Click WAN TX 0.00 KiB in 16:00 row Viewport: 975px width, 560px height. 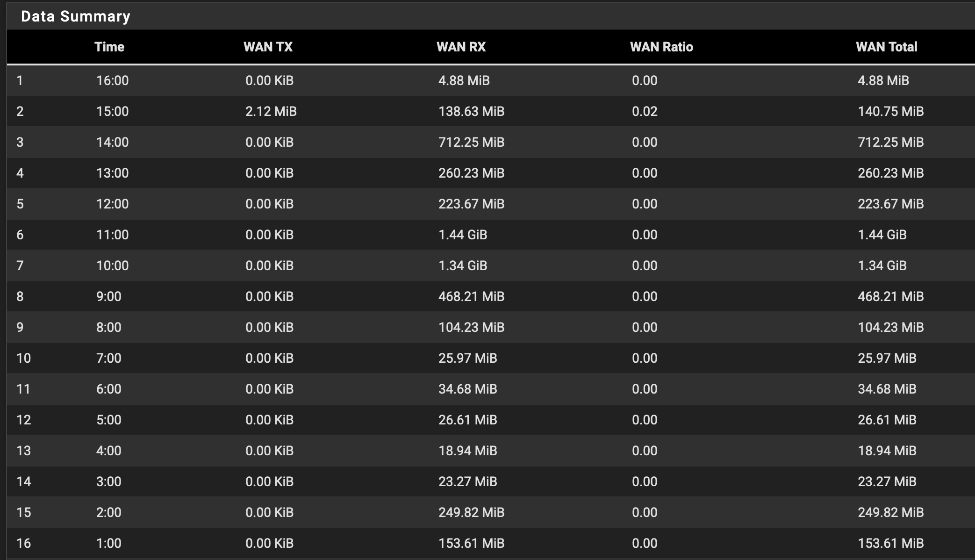click(269, 80)
